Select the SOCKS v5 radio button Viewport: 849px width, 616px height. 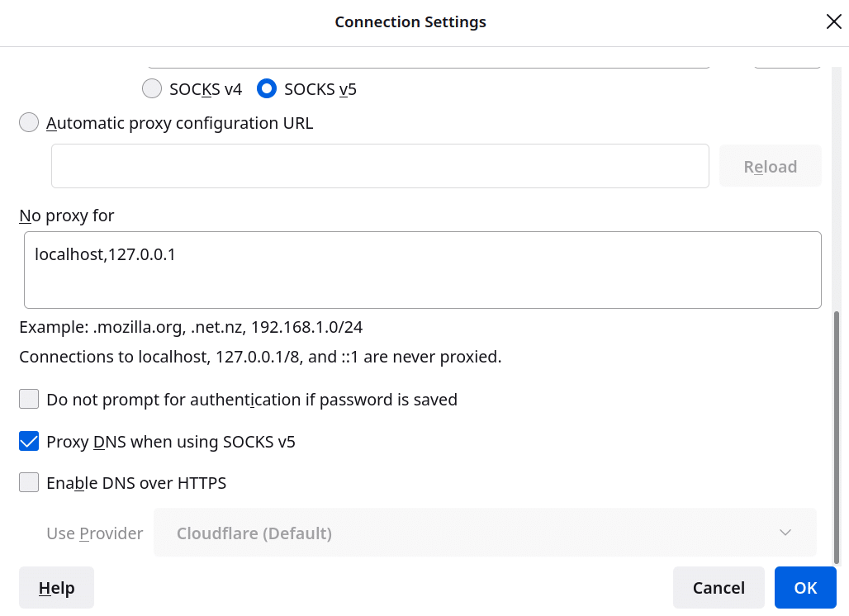click(266, 89)
